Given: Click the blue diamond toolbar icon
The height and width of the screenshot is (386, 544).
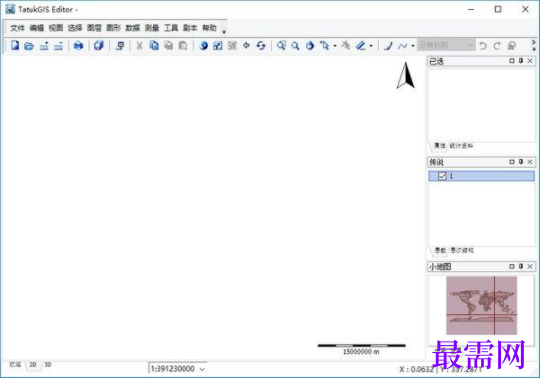Looking at the screenshot, I should coord(246,45).
